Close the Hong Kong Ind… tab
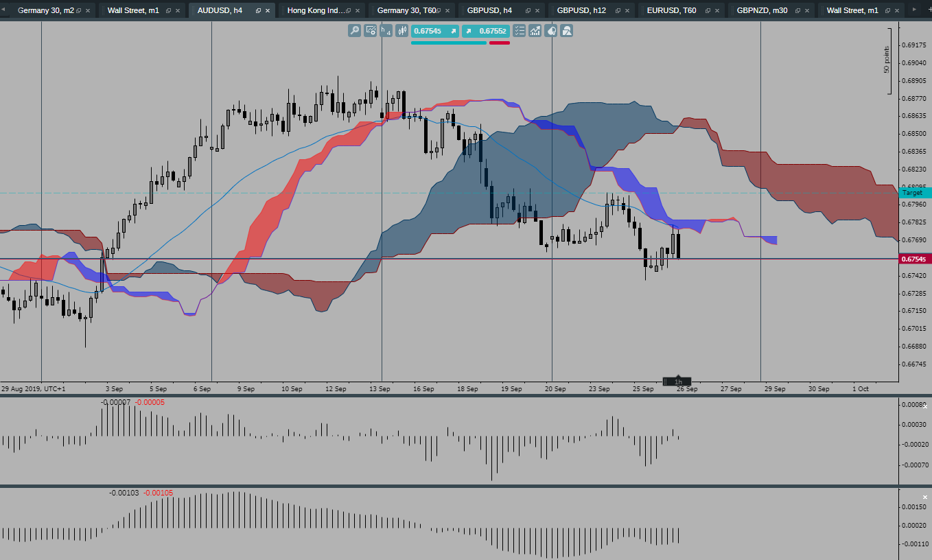932x560 pixels. [x=358, y=11]
